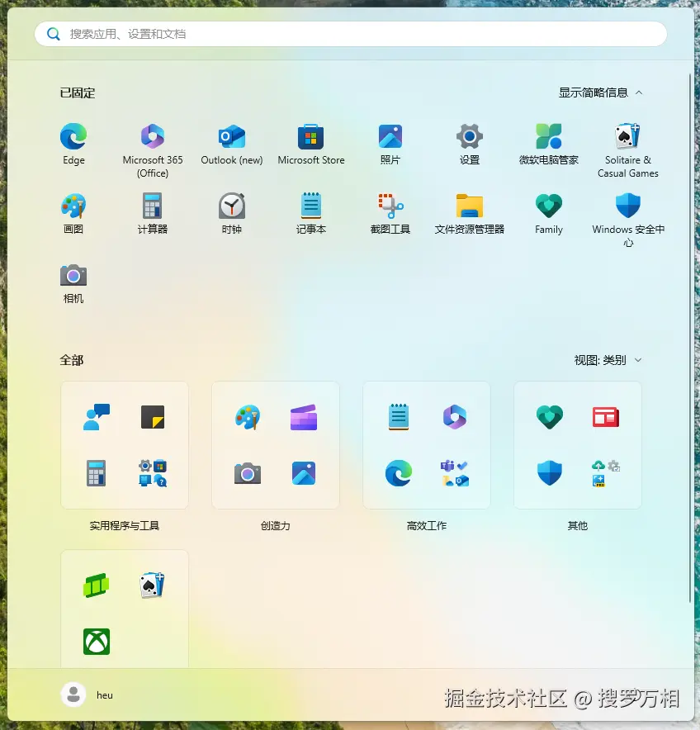Launch the pinned 计算器 app
Image resolution: width=700 pixels, height=730 pixels.
[153, 213]
